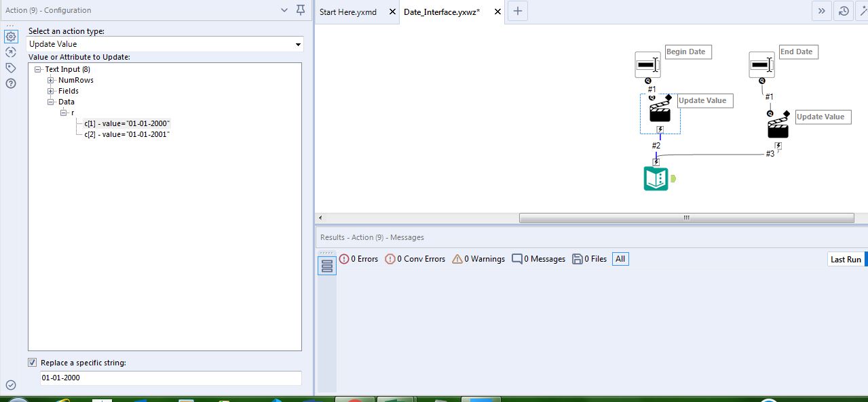The width and height of the screenshot is (868, 402).
Task: Click the circular workflow arrow icon in the sidebar
Action: (10, 52)
